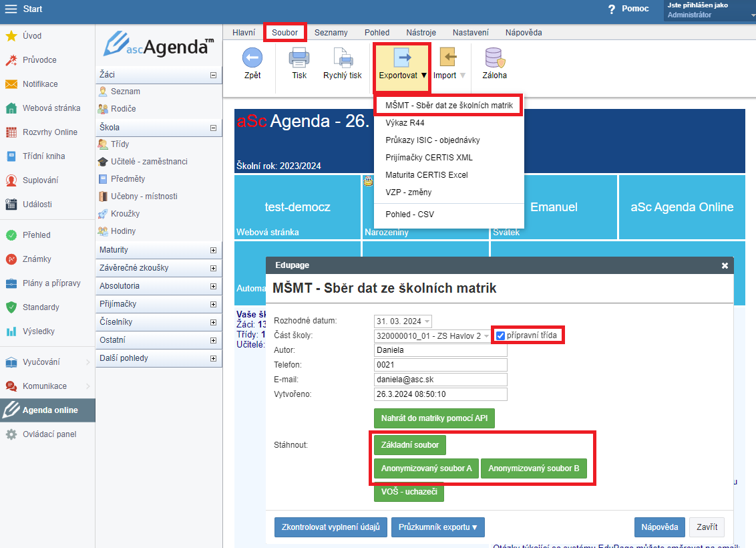The width and height of the screenshot is (756, 548).
Task: Open the Třídy classes icon
Action: [103, 144]
